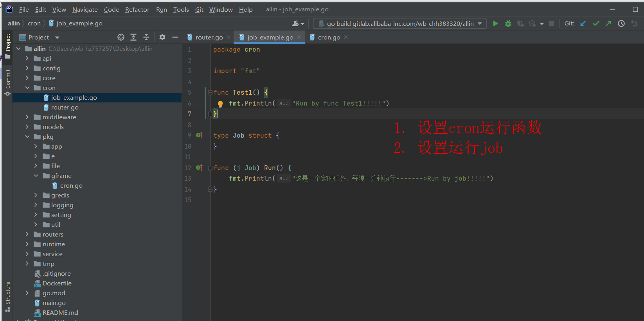Click the lightbulb intention on line 6

220,104
